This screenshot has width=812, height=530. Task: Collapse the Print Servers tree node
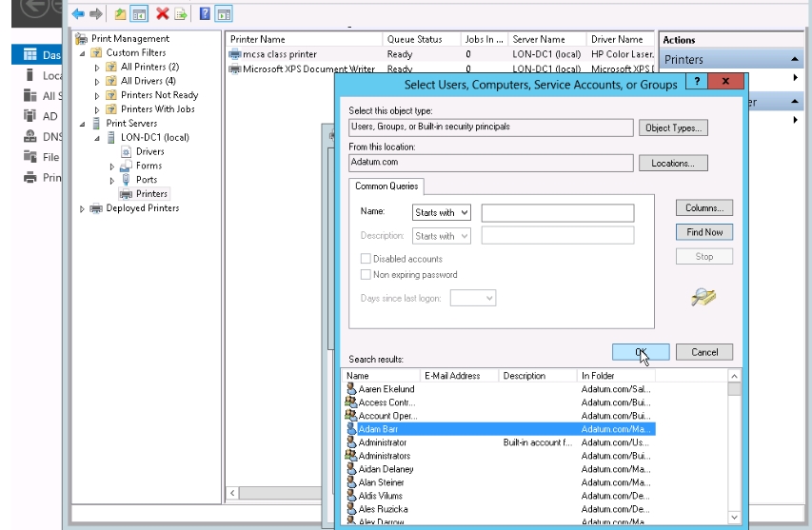pos(83,124)
